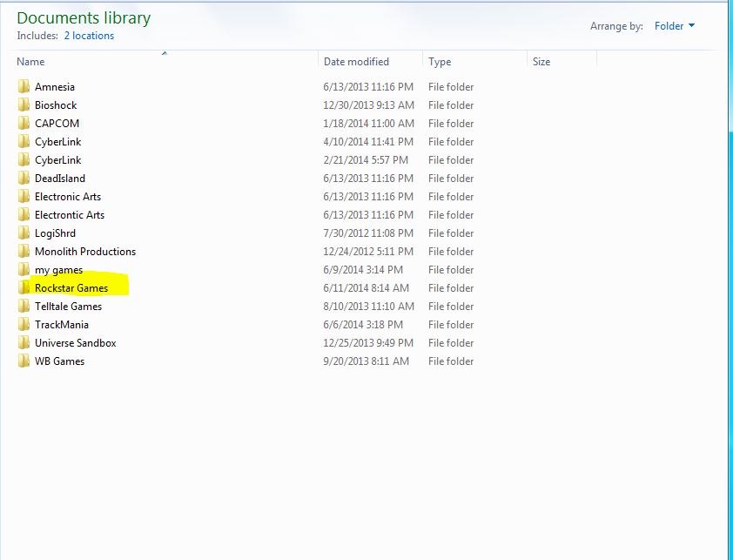This screenshot has width=733, height=560.
Task: Select the Electrontic Arts folder name
Action: pos(70,215)
